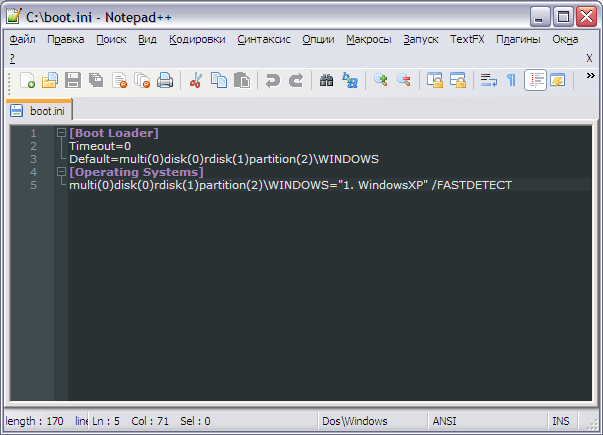The width and height of the screenshot is (603, 435).
Task: Open the TextFX menu
Action: (x=467, y=39)
